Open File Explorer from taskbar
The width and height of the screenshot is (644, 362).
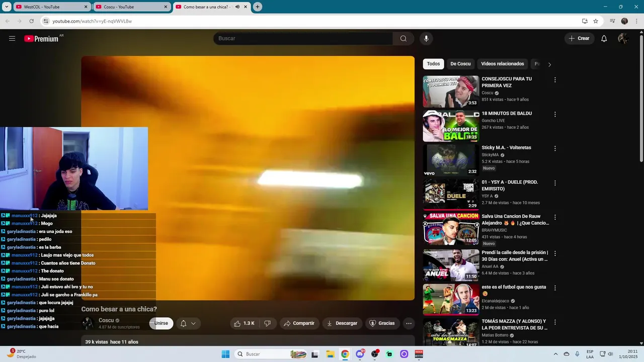(x=330, y=354)
